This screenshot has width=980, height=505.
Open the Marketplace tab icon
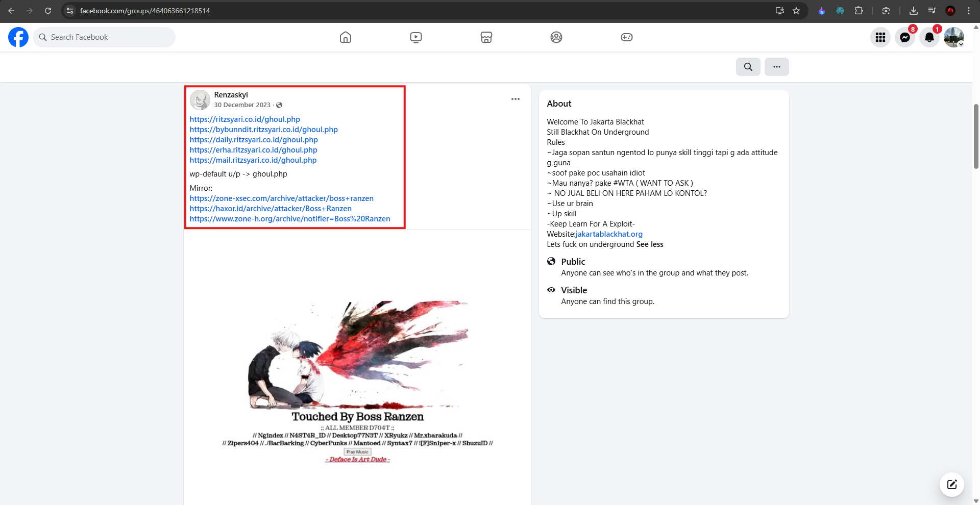[x=486, y=37]
